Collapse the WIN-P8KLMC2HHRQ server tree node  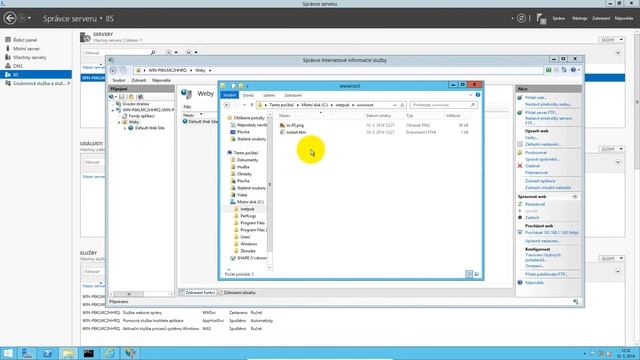tap(113, 110)
